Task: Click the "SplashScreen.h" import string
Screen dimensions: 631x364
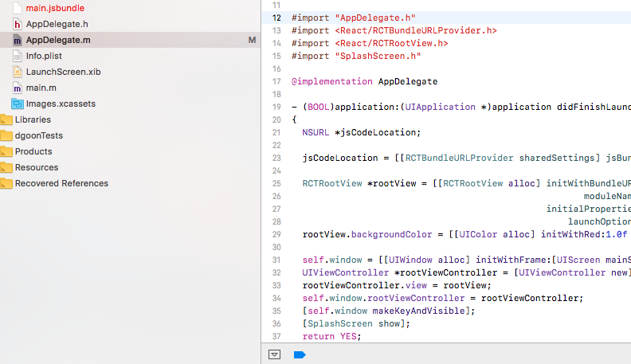Action: coord(378,56)
